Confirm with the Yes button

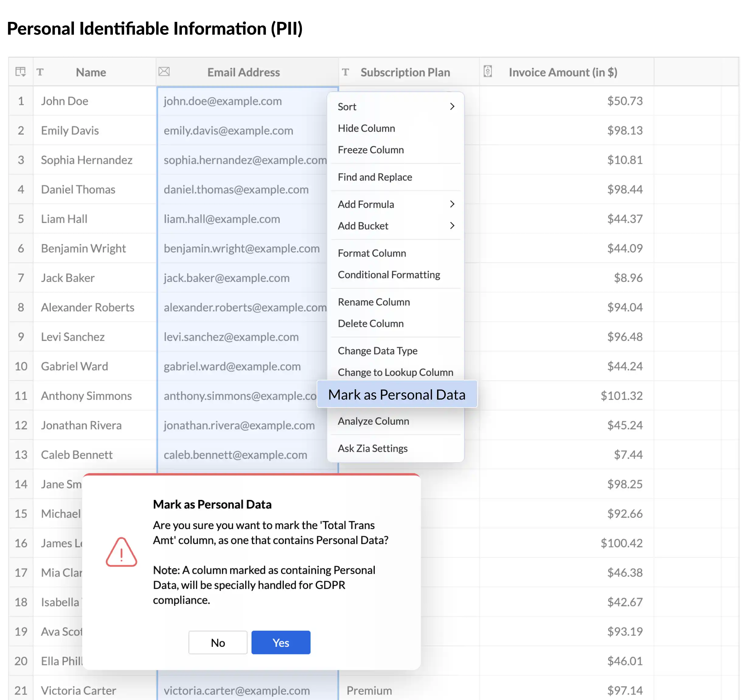pyautogui.click(x=281, y=643)
